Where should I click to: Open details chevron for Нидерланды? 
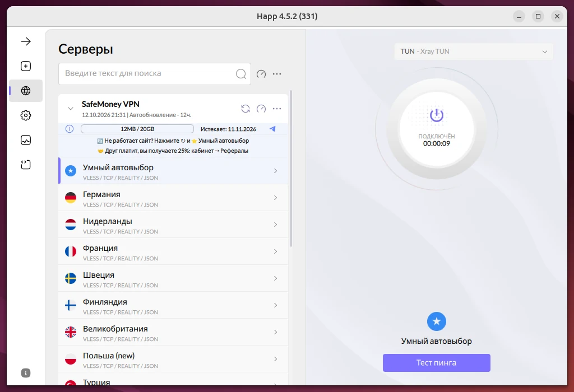pyautogui.click(x=276, y=225)
